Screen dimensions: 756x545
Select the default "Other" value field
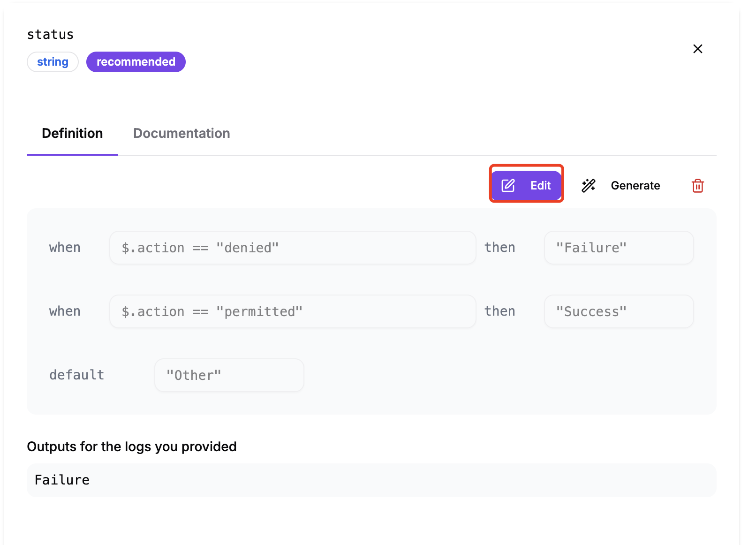coord(229,375)
